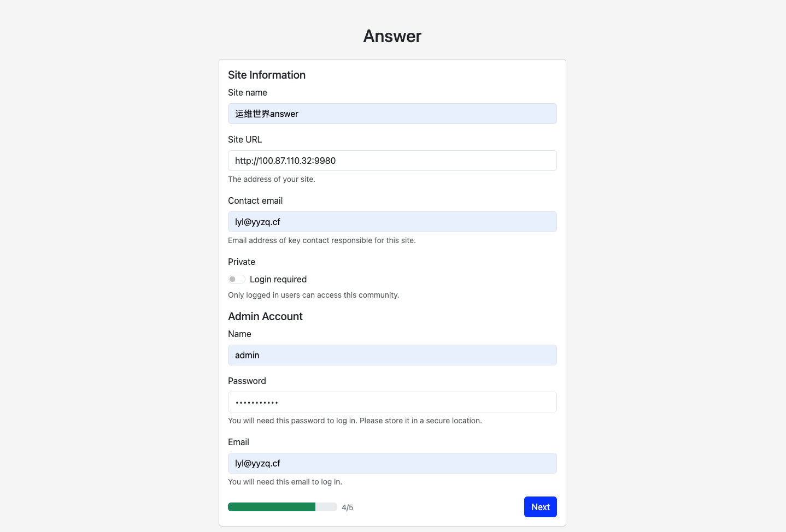Click the Next button

pos(540,507)
